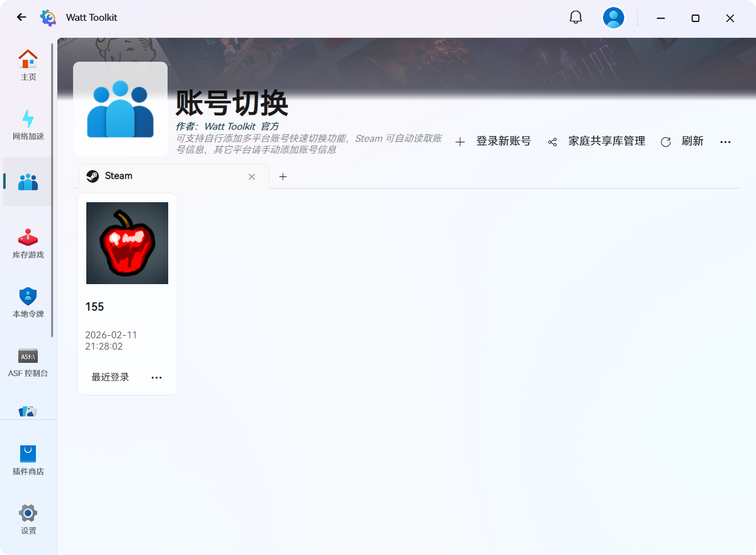Open 库存游戏 game library section

pos(28,243)
